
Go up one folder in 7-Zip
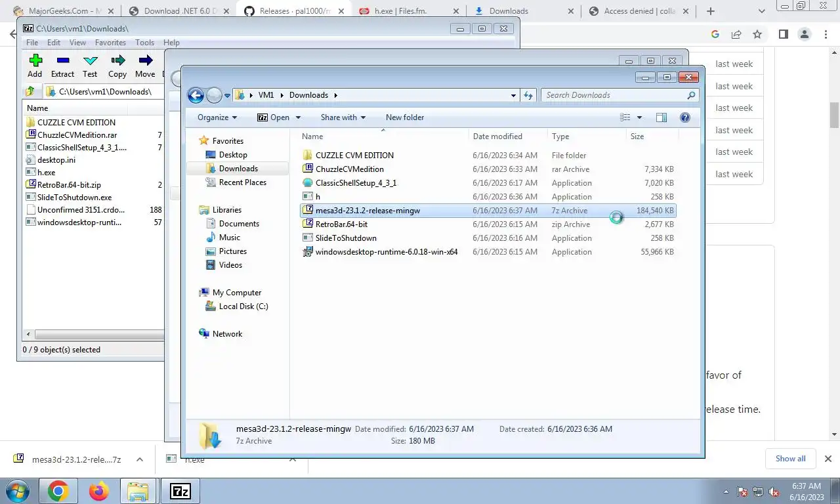coord(30,92)
